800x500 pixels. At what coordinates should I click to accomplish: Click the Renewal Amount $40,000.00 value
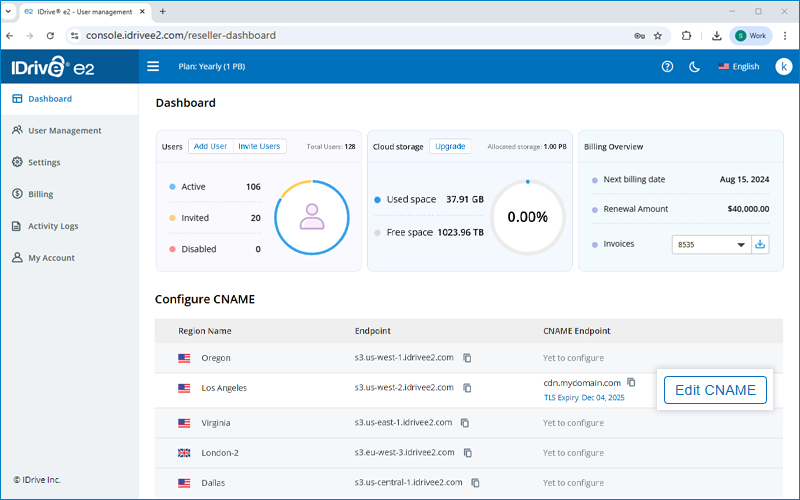(748, 209)
